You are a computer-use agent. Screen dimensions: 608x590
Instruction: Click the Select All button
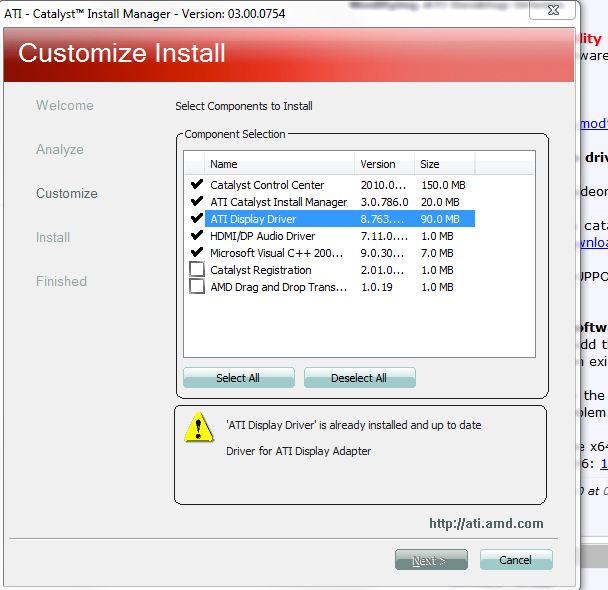coord(238,378)
